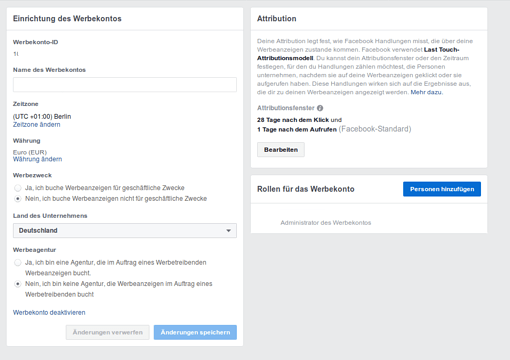Click the 'Administrator des Werbekontos' role entry

tap(326, 223)
